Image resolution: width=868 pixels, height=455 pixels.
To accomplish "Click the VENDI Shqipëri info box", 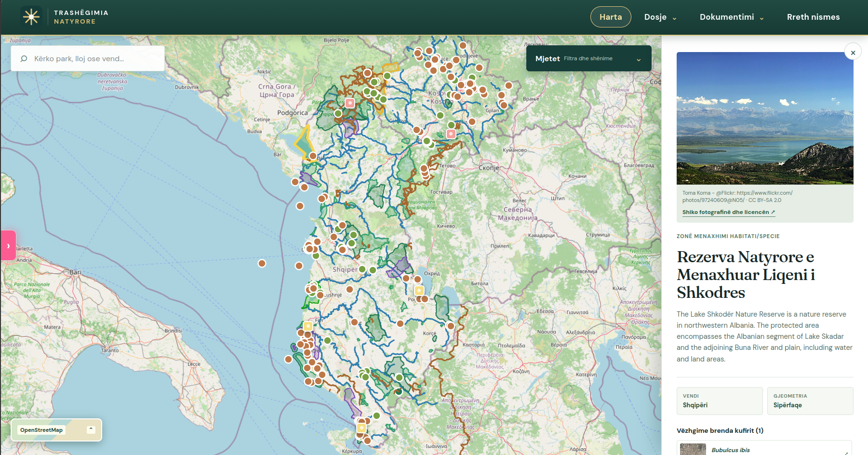I will [720, 401].
